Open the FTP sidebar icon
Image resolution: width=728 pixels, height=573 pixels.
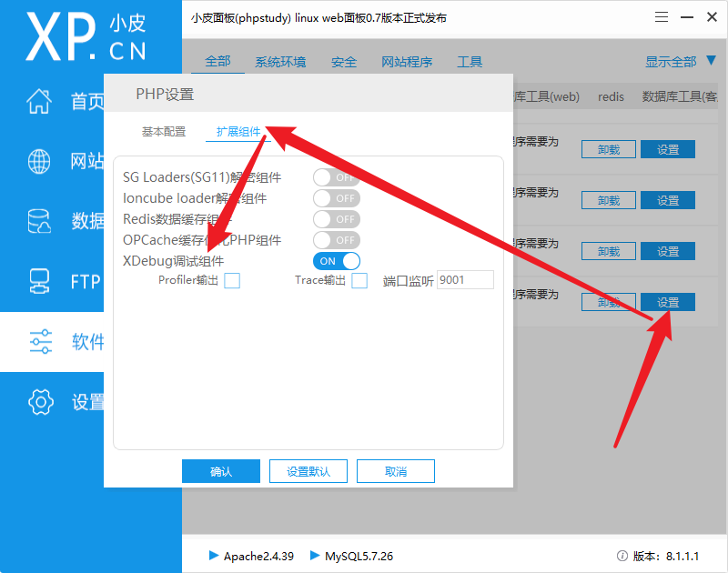point(39,281)
